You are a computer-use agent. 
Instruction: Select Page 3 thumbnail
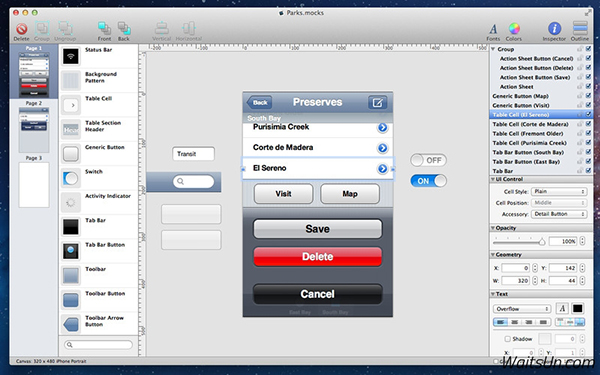coord(34,184)
